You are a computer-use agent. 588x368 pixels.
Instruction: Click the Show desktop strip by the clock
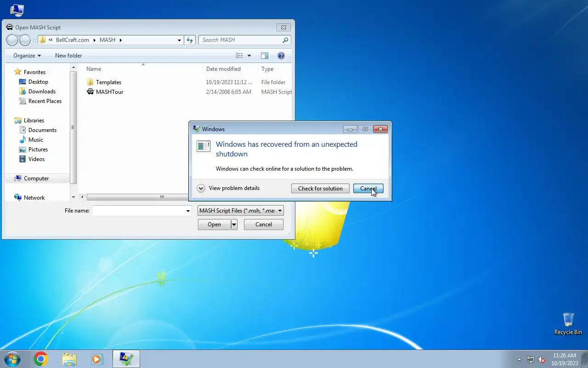585,359
